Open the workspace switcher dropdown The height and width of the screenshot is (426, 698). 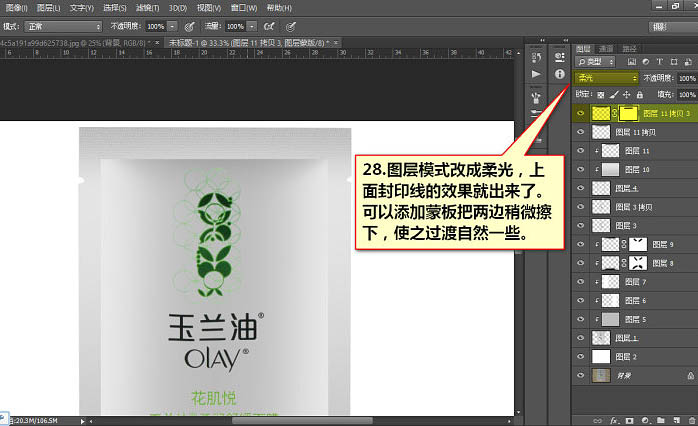tap(673, 27)
